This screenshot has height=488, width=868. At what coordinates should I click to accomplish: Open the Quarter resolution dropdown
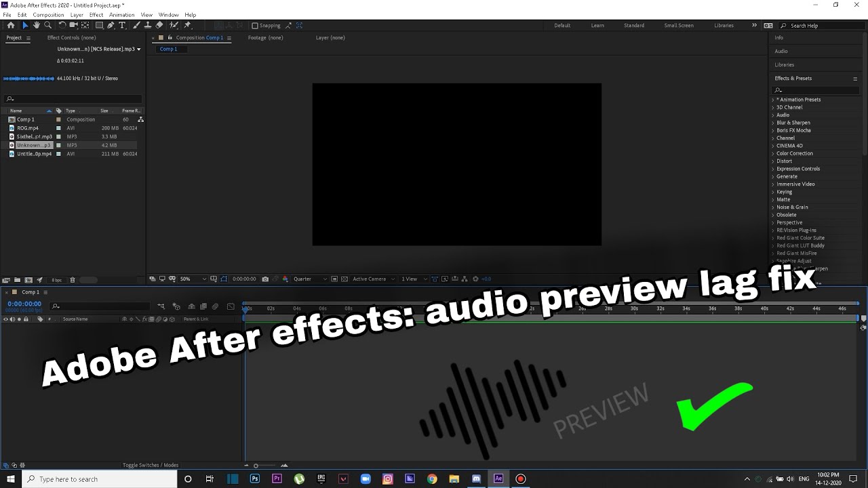click(x=310, y=279)
